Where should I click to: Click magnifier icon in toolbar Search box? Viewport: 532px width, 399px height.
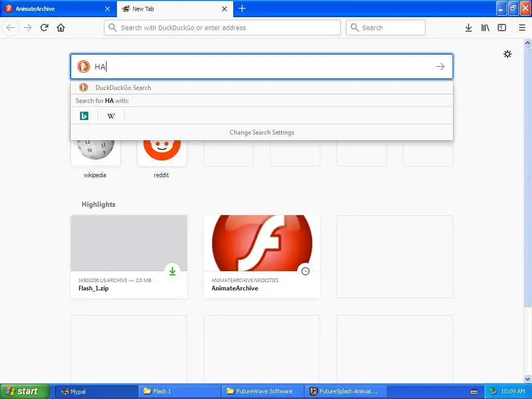tap(354, 28)
